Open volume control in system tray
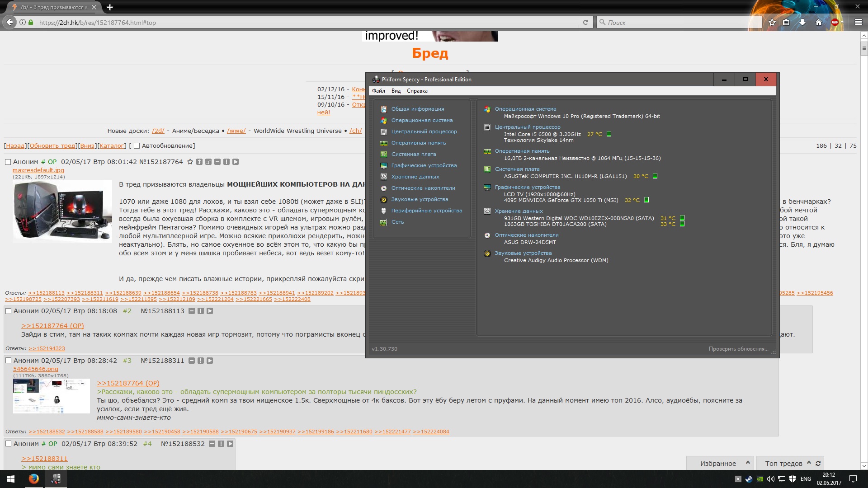This screenshot has width=868, height=488. pos(771,479)
